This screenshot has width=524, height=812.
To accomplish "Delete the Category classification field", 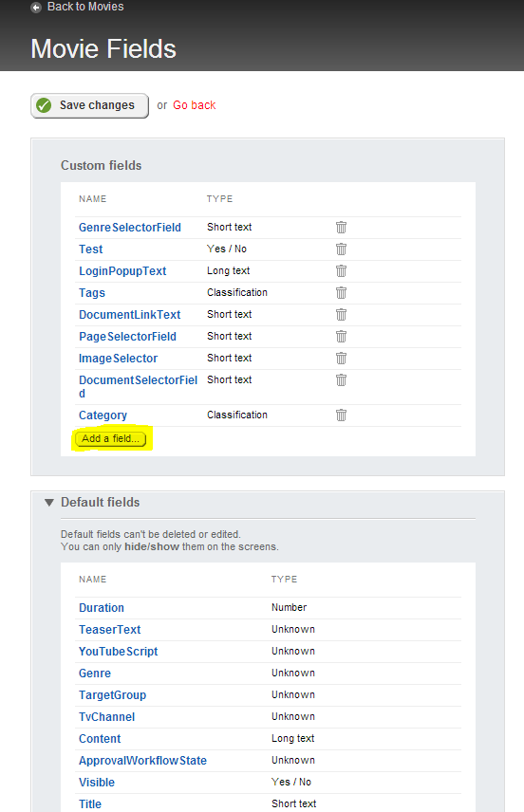I will (341, 415).
